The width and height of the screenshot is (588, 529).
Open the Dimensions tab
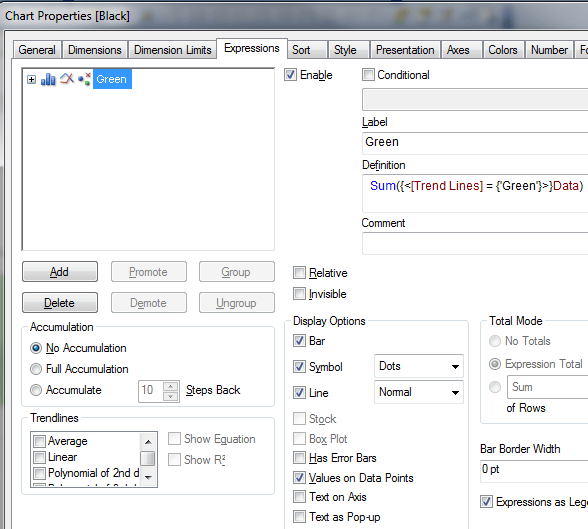coord(95,50)
